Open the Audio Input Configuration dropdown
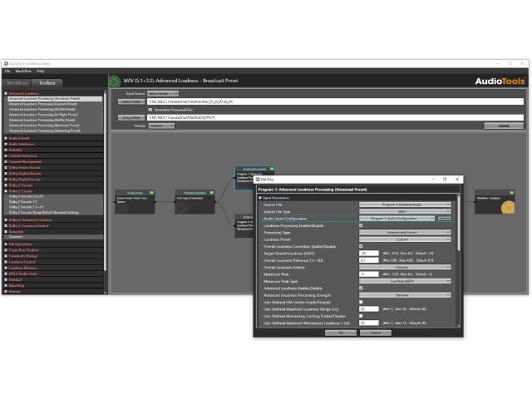 pos(397,219)
